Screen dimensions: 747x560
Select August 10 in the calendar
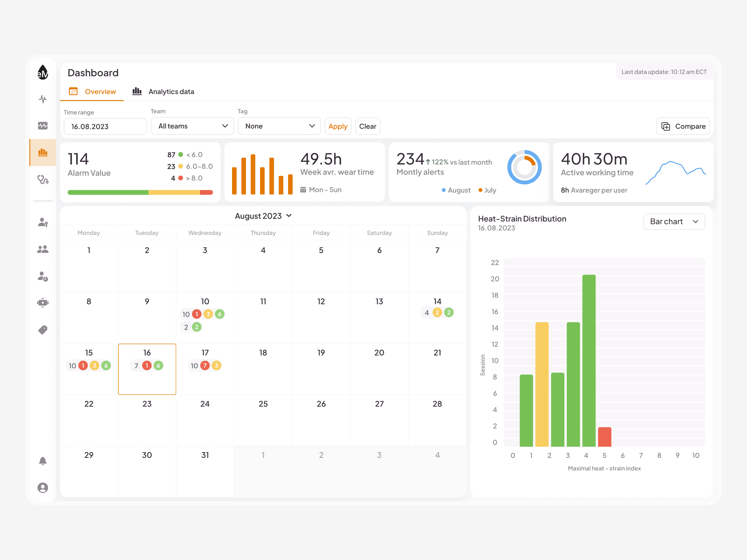205,318
